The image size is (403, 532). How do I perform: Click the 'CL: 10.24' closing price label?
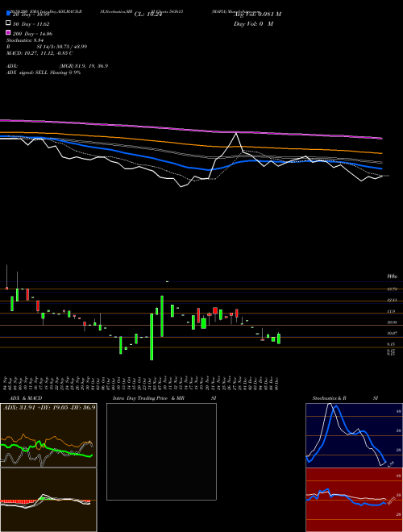(x=147, y=15)
